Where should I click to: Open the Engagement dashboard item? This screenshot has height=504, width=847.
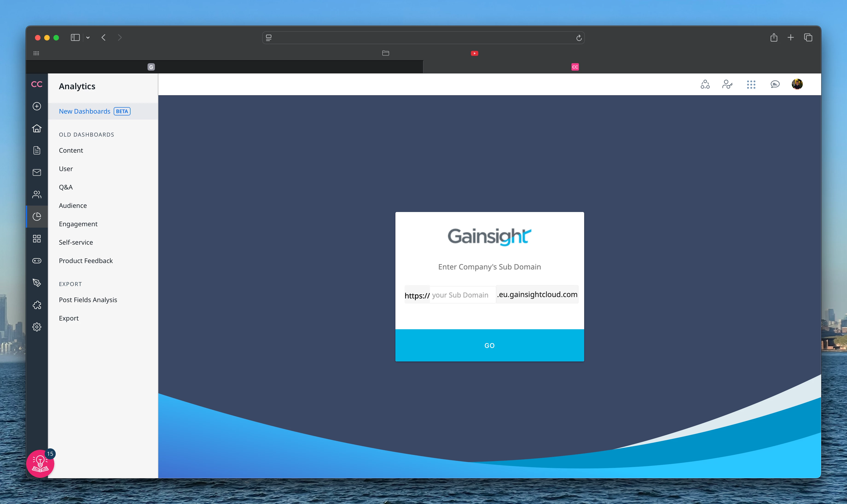pyautogui.click(x=78, y=224)
